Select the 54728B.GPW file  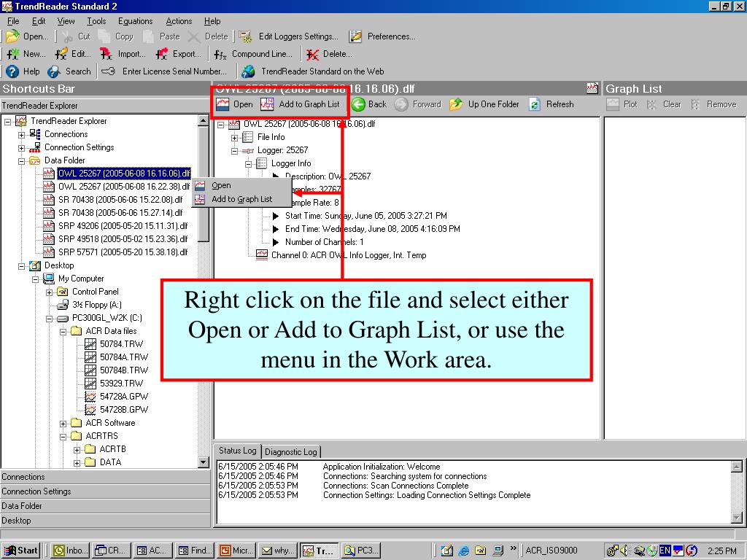124,410
